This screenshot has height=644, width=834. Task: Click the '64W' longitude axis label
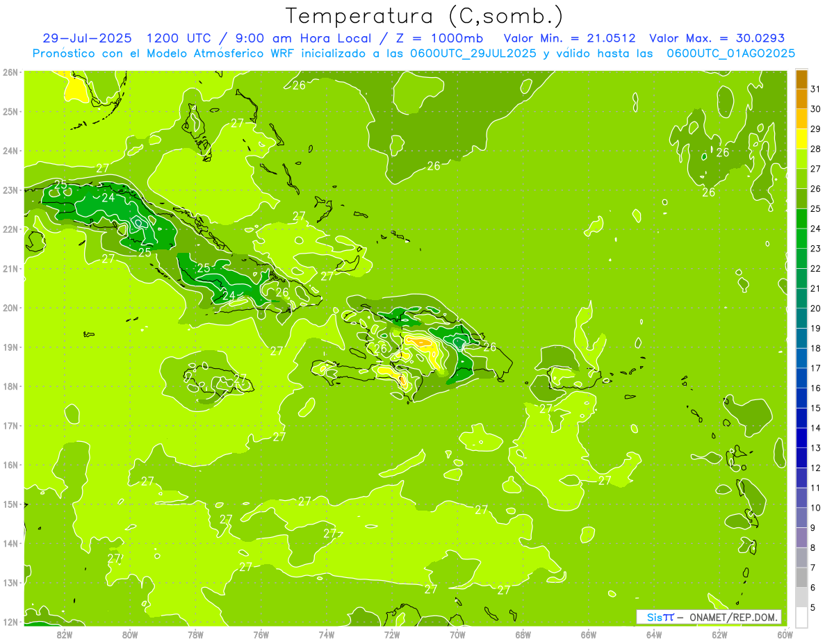(654, 634)
